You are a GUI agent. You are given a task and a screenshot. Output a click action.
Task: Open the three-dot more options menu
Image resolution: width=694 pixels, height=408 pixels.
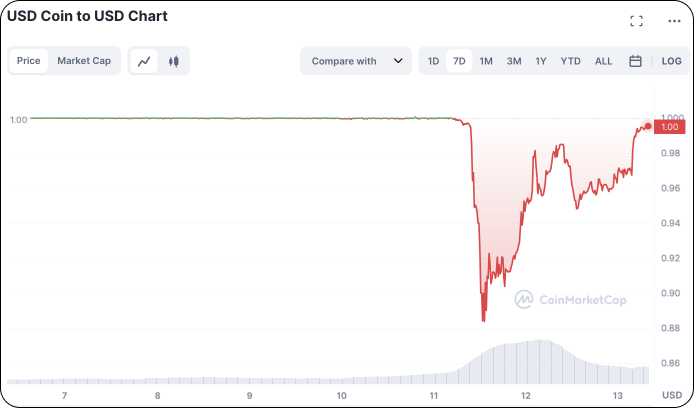[674, 21]
